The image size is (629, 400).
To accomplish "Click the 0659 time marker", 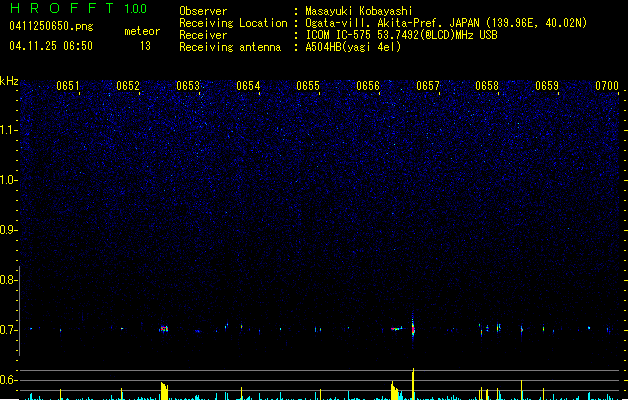I will (x=547, y=86).
